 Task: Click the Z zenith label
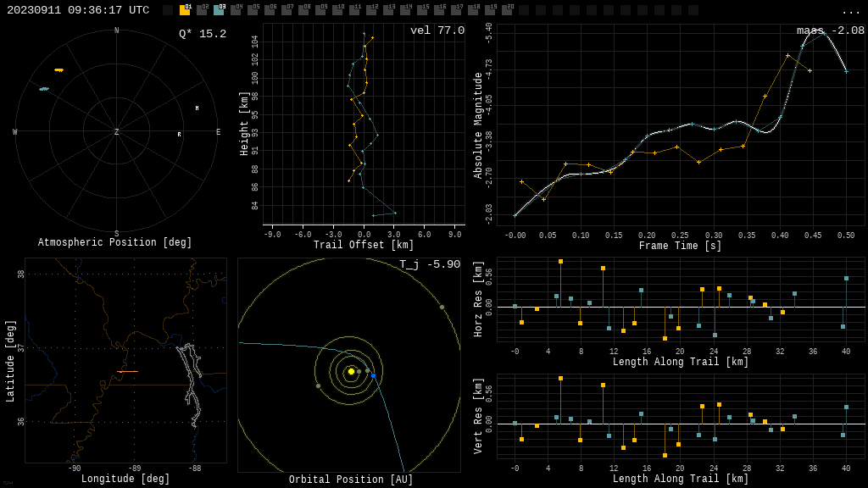coord(116,131)
